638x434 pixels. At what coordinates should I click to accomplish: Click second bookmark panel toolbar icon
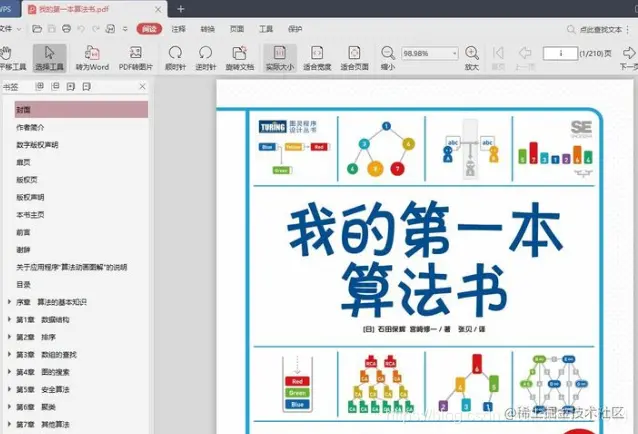click(x=55, y=86)
